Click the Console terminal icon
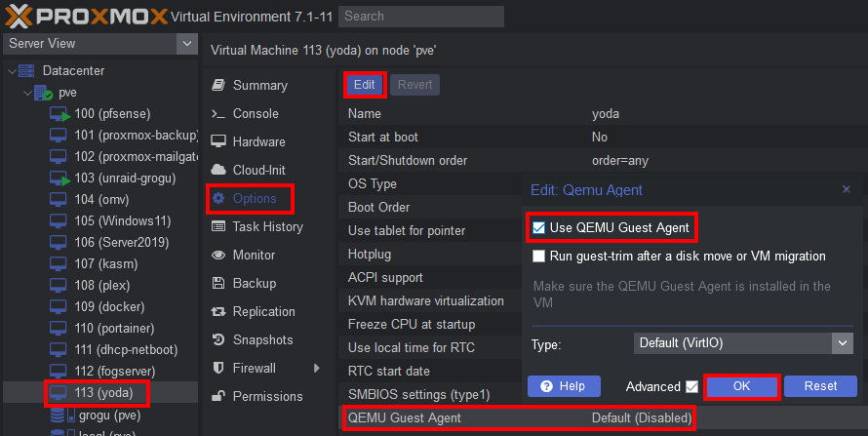The width and height of the screenshot is (868, 436). point(217,113)
